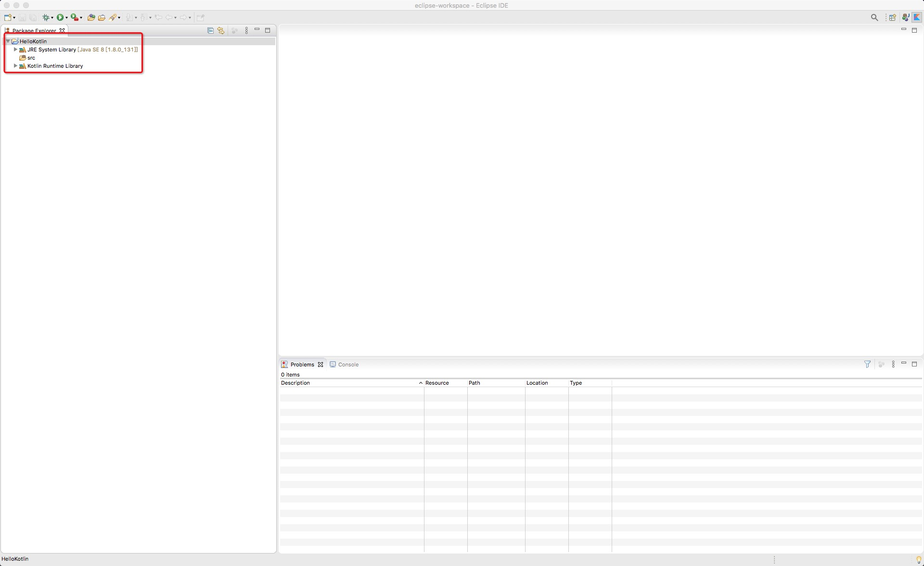Viewport: 924px width, 566px height.
Task: Switch to the Java perspective
Action: (906, 17)
